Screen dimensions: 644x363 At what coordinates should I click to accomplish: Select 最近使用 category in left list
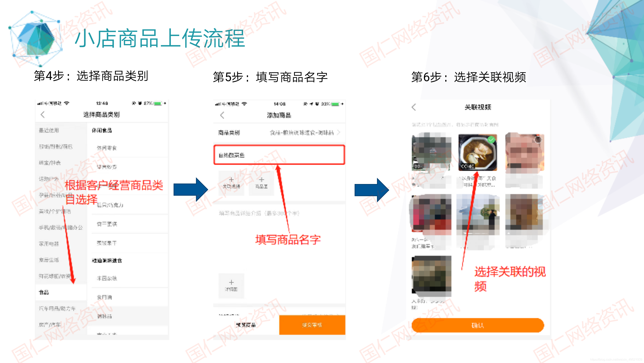pyautogui.click(x=49, y=130)
